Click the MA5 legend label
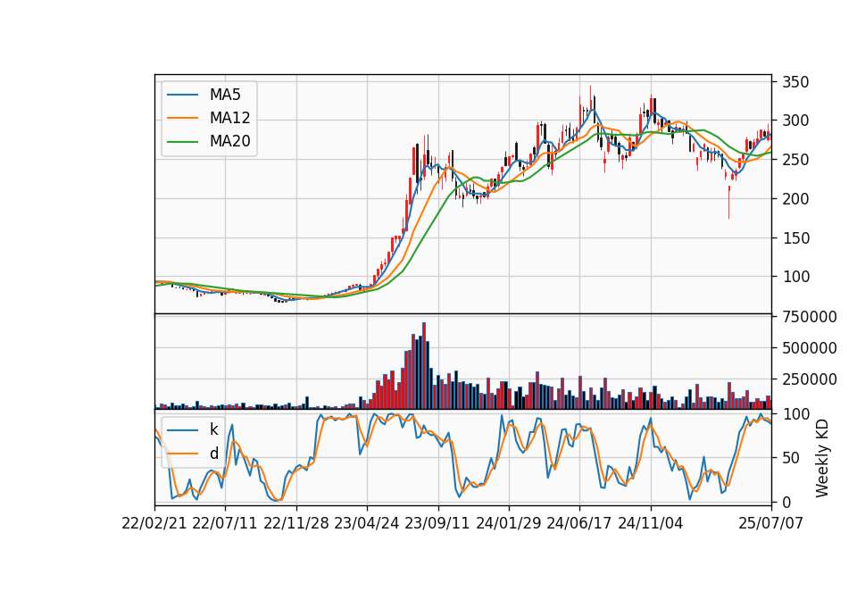Screen dimensions: 857x616 point(225,95)
